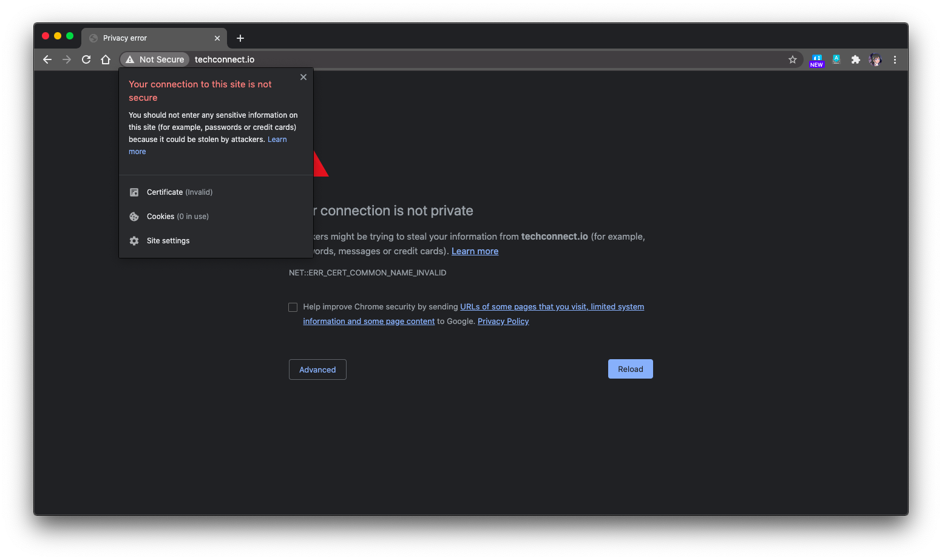The image size is (942, 560).
Task: Open Cookies (0 in use) entry
Action: click(215, 217)
